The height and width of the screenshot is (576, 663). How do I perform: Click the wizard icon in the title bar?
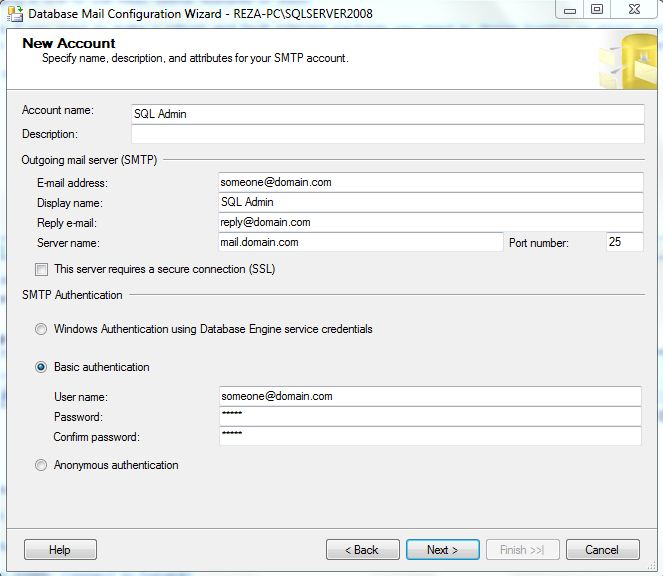pyautogui.click(x=14, y=10)
